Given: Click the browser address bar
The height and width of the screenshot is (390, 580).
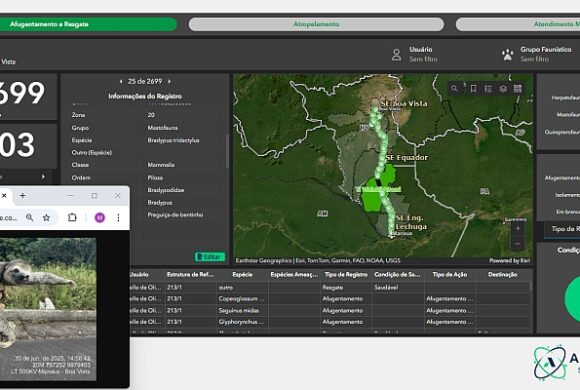Looking at the screenshot, I should (x=9, y=218).
